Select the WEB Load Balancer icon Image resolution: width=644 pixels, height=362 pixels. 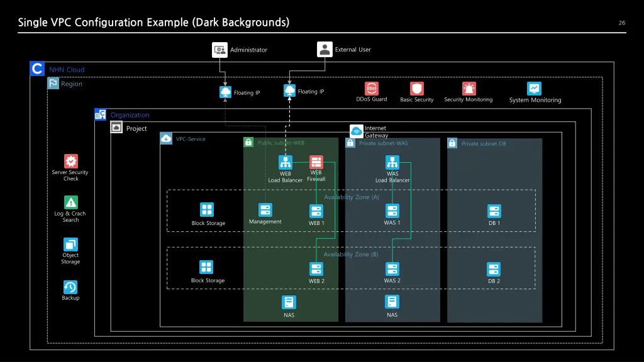(x=285, y=163)
